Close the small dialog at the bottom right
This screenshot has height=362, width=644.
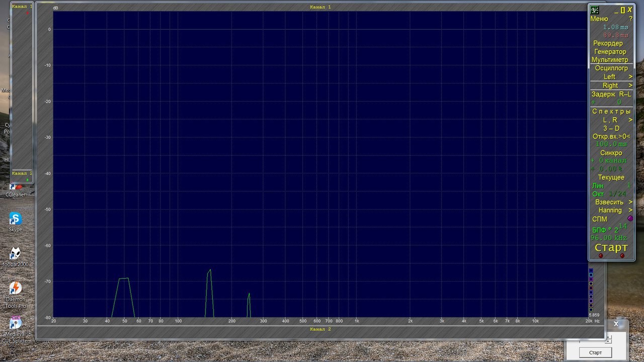pos(616,324)
